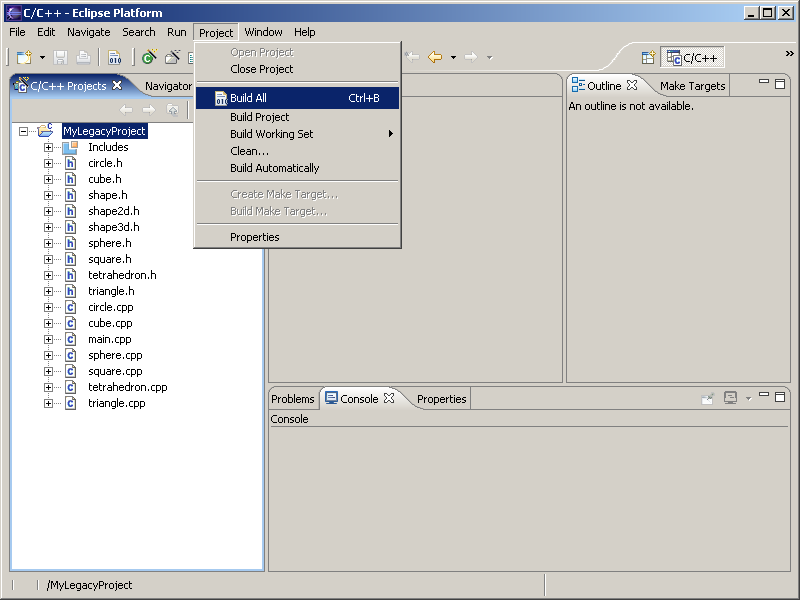Viewport: 800px width, 600px height.
Task: Open Properties from the Project menu
Action: (x=254, y=237)
